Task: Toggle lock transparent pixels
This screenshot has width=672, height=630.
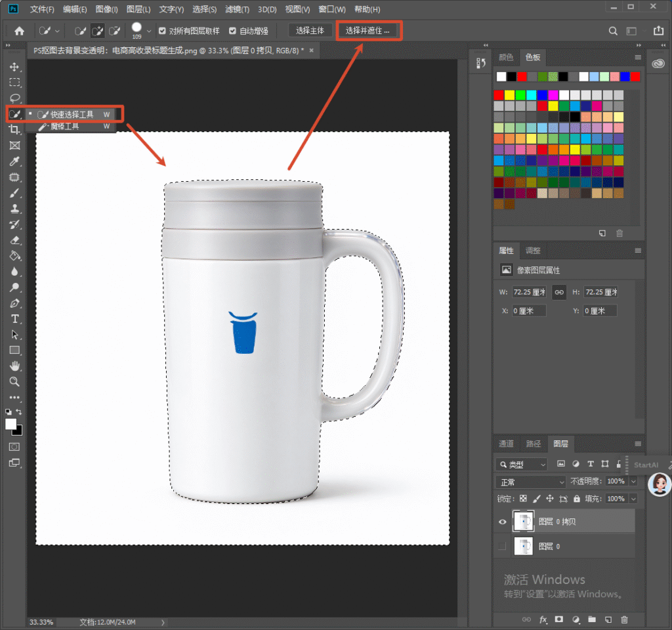Action: coord(523,499)
